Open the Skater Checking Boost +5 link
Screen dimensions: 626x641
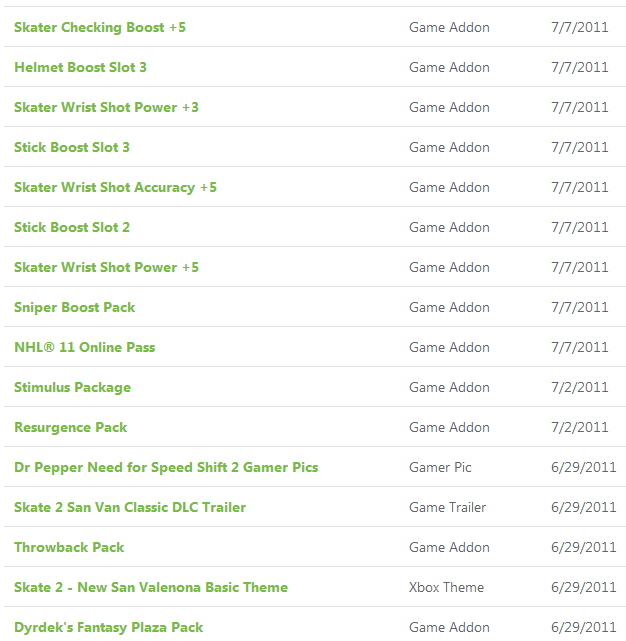(x=100, y=27)
